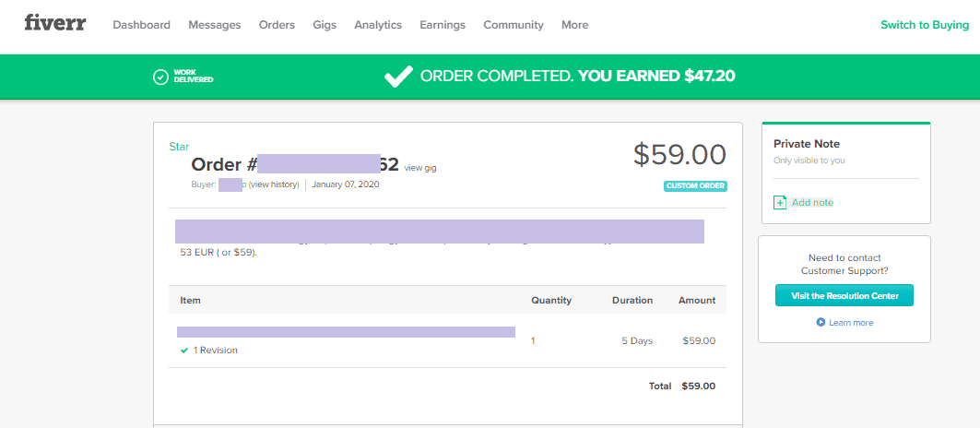980x428 pixels.
Task: Click Visit the Resolution Center button
Action: [844, 295]
